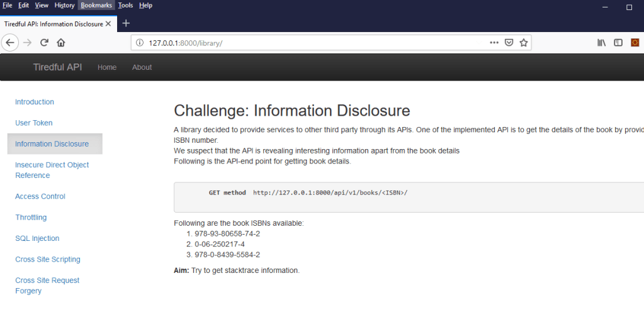The height and width of the screenshot is (317, 644).
Task: Click the Reload page icon
Action: [x=44, y=43]
